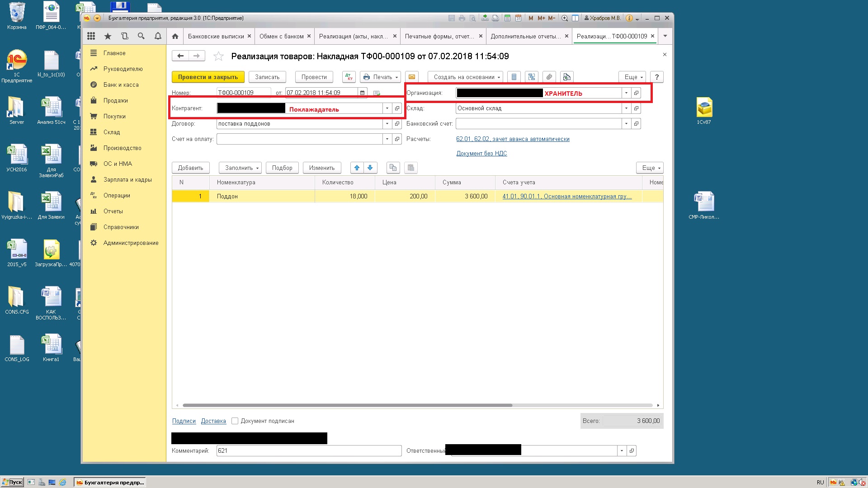Click the search magnifier icon
Image resolution: width=868 pixels, height=488 pixels.
141,36
